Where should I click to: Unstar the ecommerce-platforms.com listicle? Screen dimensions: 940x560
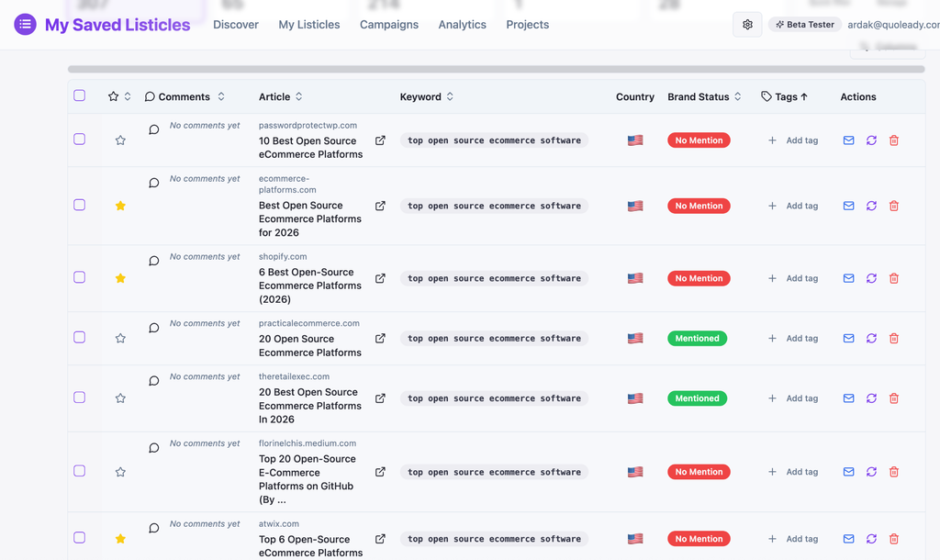coord(120,206)
